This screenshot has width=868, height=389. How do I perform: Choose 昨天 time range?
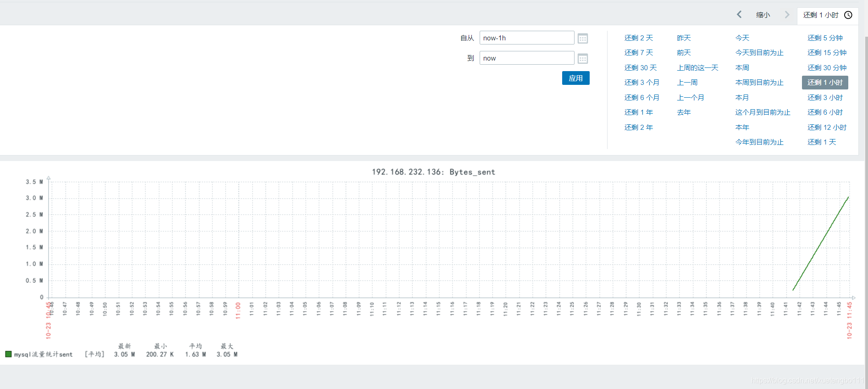click(684, 38)
